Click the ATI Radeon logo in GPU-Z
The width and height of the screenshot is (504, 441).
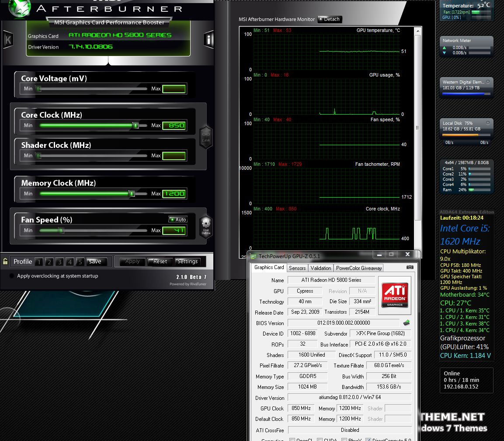pos(395,295)
